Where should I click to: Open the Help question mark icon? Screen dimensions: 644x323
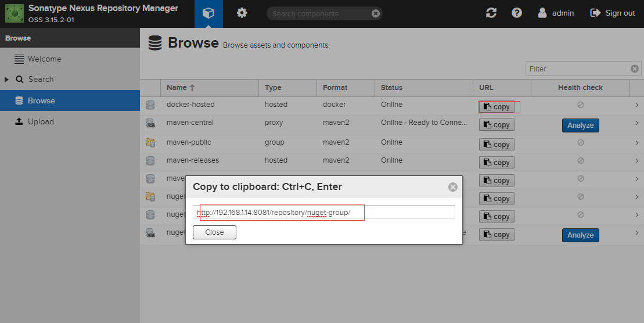coord(517,13)
